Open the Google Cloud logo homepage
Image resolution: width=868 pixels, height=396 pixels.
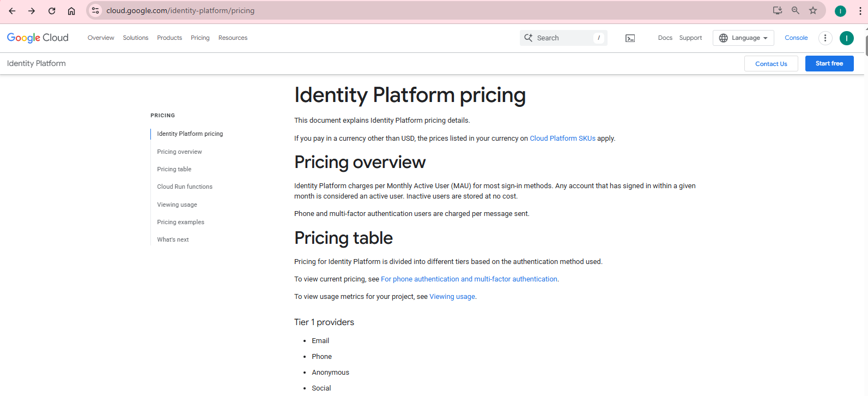(38, 38)
